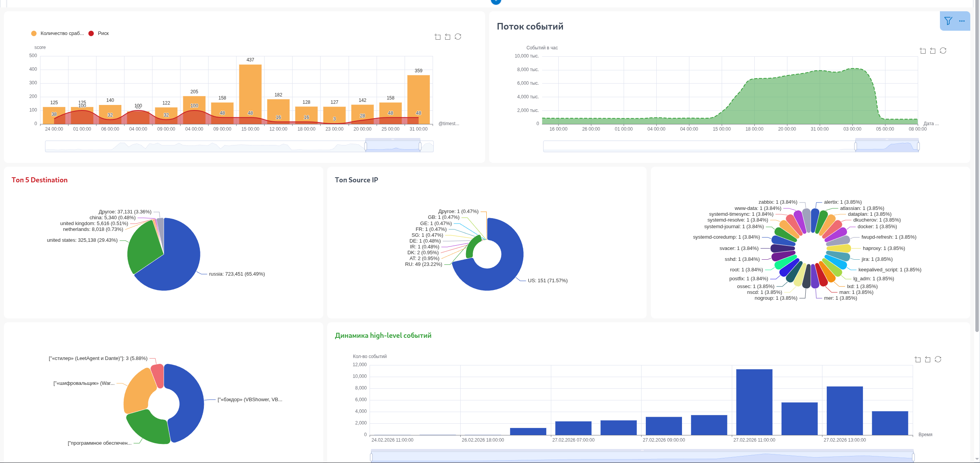980x463 pixels.
Task: Click the left handle of score chart range slider
Action: tap(366, 146)
